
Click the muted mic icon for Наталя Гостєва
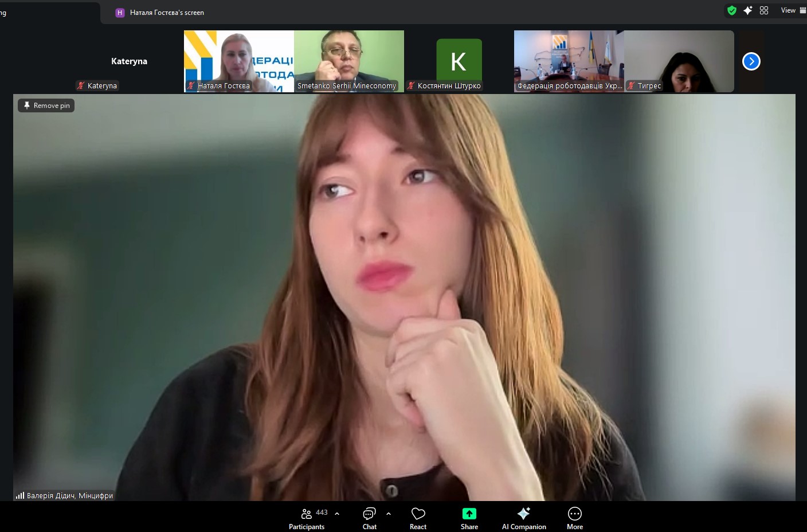191,85
